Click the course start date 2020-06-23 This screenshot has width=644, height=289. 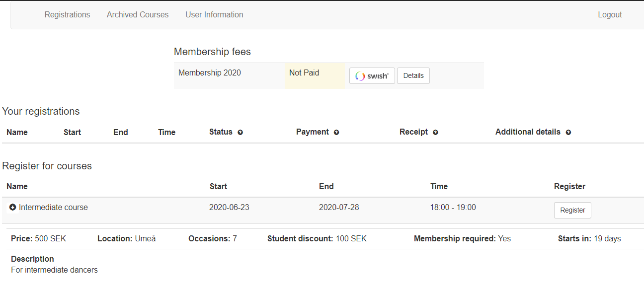(229, 208)
